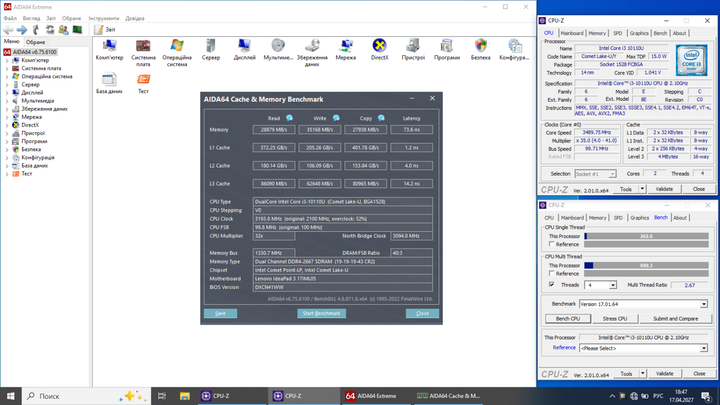
Task: Open the Мультимедіа icon in main pane
Action: coord(278,49)
